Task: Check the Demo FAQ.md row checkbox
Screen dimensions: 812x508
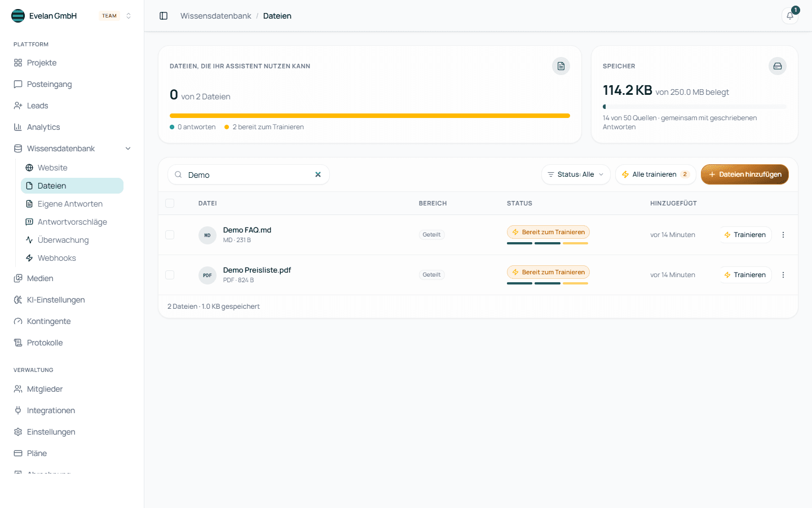Action: [170, 235]
